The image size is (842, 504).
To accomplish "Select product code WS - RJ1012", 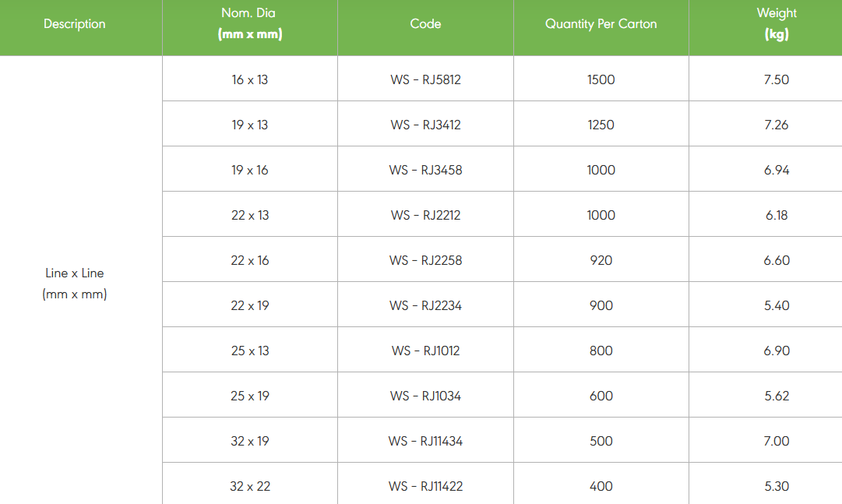I will (425, 351).
